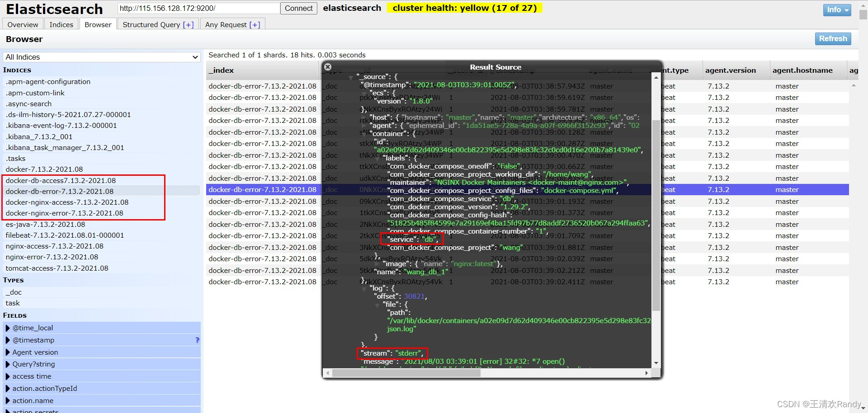This screenshot has width=868, height=413.
Task: Select the Browser tab
Action: [98, 24]
